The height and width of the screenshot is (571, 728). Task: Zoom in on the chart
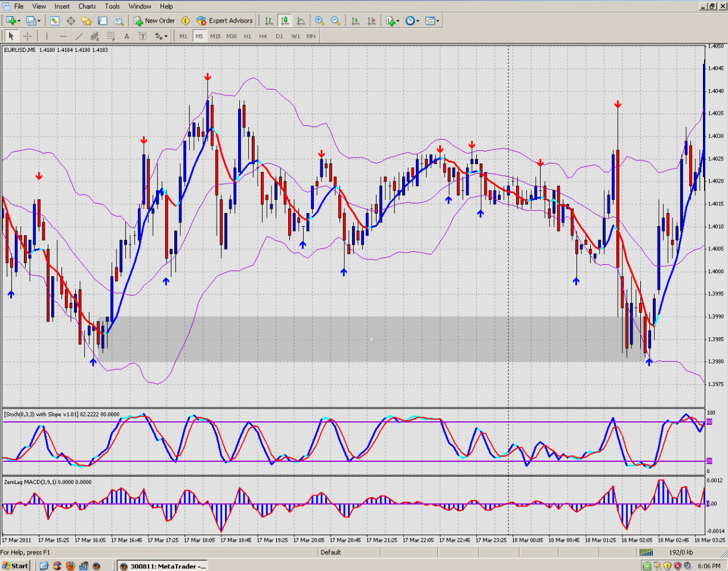point(319,20)
